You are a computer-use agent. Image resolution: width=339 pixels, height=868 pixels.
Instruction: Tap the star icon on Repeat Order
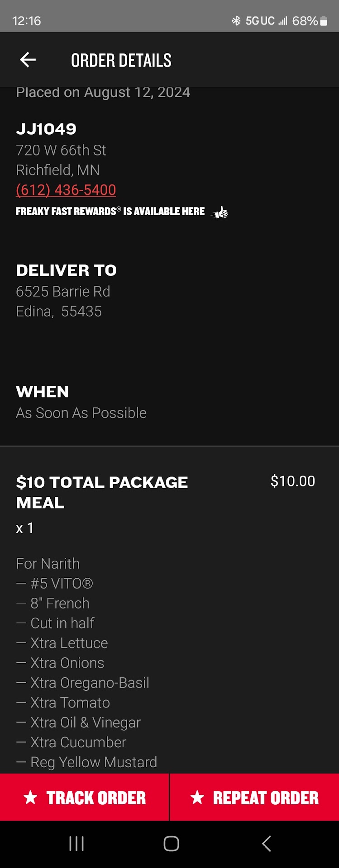point(197,797)
